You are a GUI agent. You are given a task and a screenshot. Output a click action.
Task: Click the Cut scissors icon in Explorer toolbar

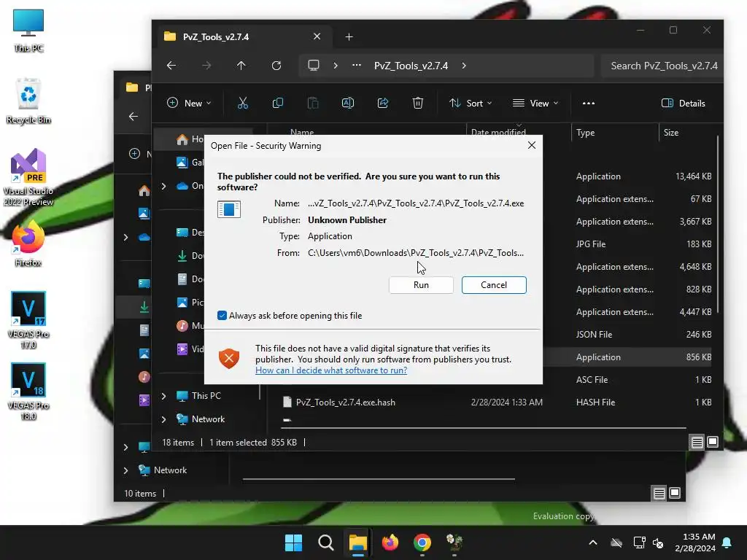coord(243,103)
